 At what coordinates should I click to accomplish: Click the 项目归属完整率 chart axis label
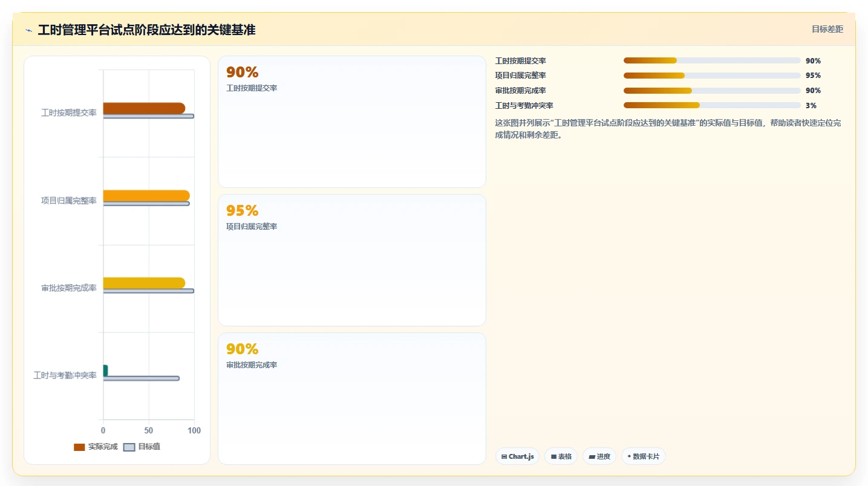click(69, 201)
